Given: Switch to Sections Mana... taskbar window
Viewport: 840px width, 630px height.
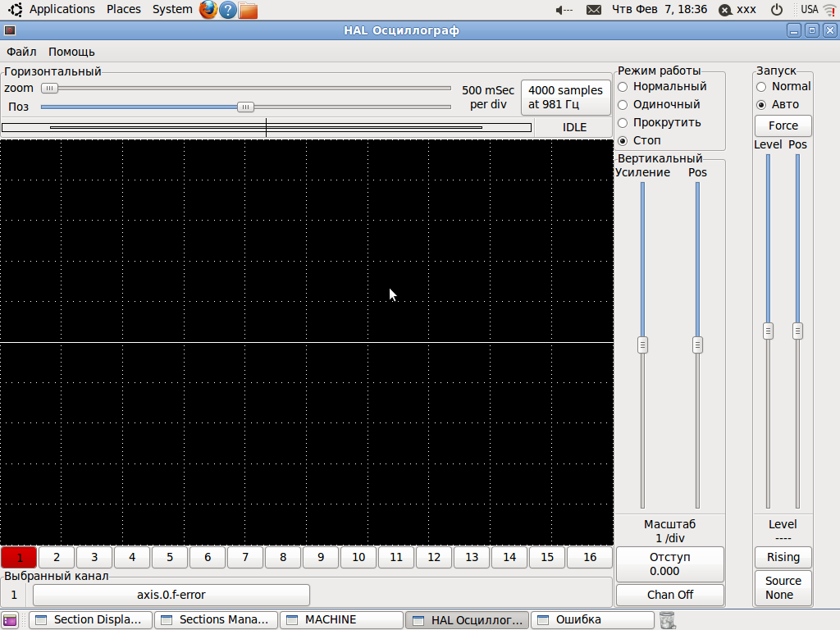Looking at the screenshot, I should click(216, 620).
